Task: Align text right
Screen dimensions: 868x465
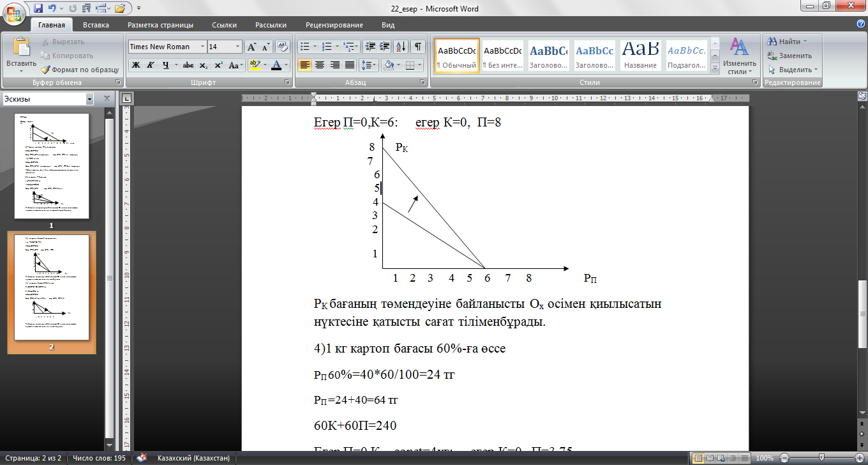Action: 334,65
